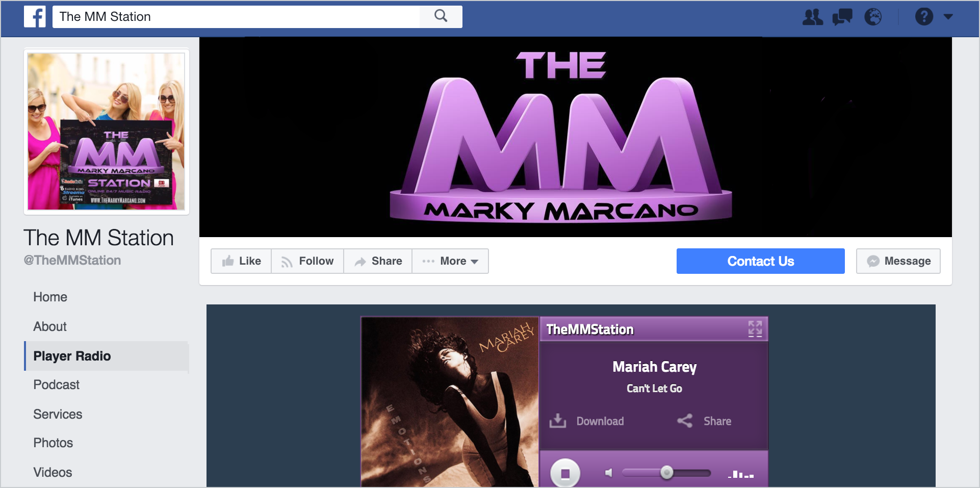Share the page via toolbar button
This screenshot has width=980, height=488.
[x=378, y=261]
